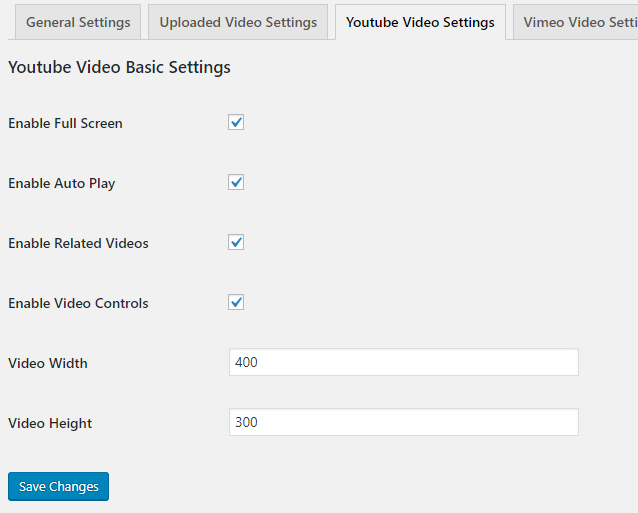Toggle the Enable Related Videos checkbox
Image resolution: width=638 pixels, height=513 pixels.
click(x=237, y=242)
